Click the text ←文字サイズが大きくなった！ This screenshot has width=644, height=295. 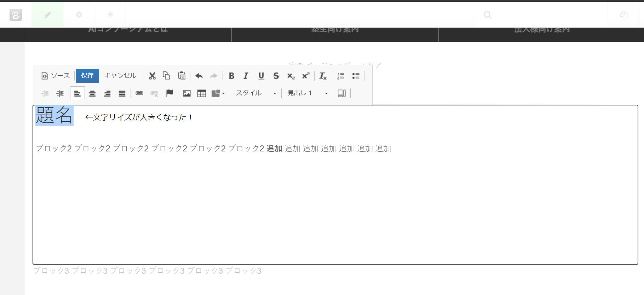(139, 117)
